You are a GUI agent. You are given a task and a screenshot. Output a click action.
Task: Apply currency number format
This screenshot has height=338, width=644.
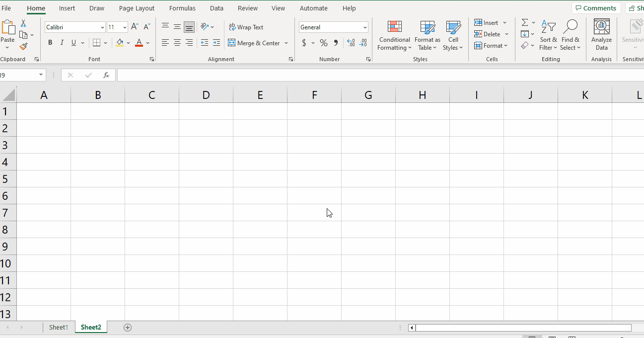tap(303, 43)
